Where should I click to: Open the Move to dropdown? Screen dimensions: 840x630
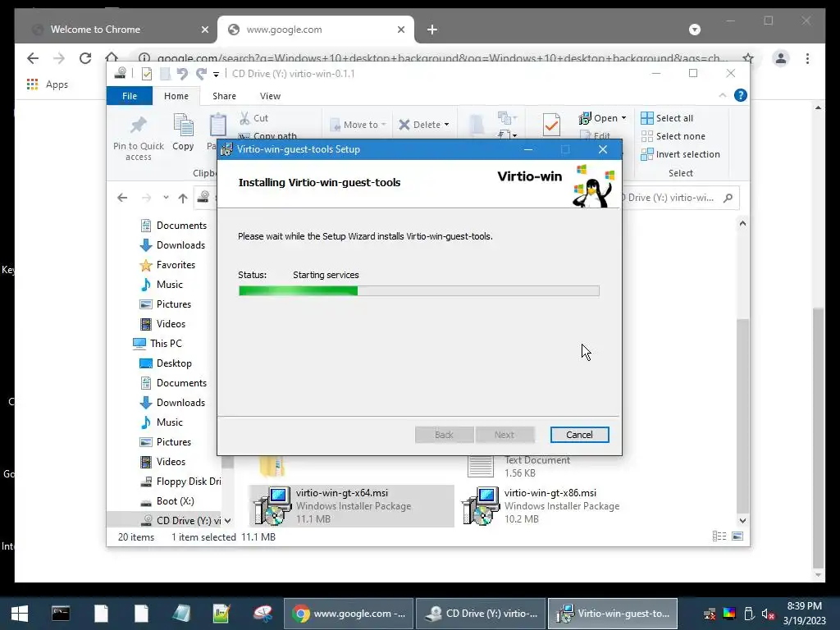[358, 125]
